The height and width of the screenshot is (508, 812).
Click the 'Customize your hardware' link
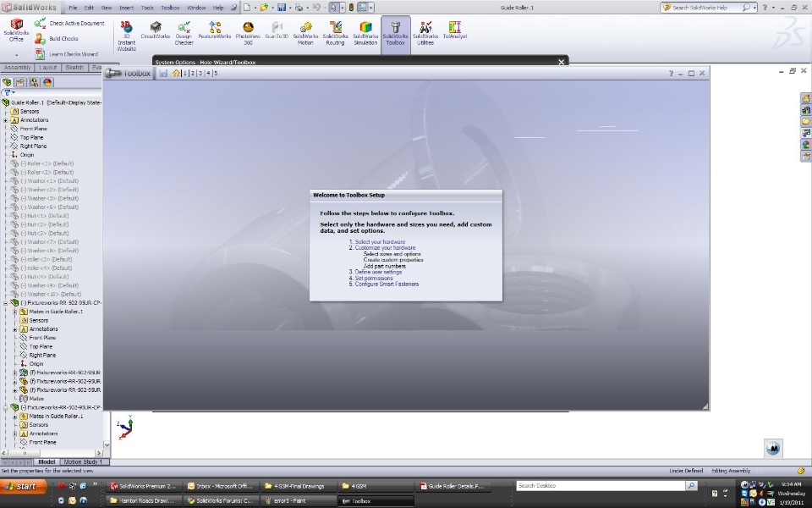point(385,248)
